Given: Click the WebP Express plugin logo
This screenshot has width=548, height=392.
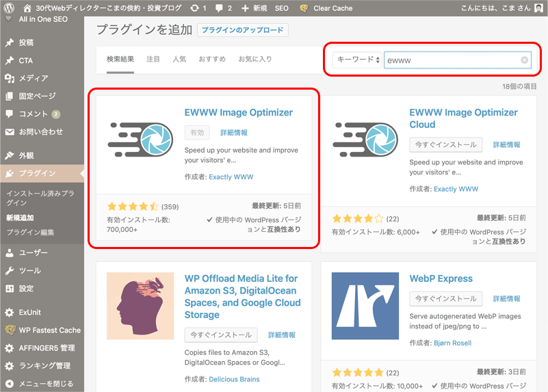Looking at the screenshot, I should coord(365,306).
